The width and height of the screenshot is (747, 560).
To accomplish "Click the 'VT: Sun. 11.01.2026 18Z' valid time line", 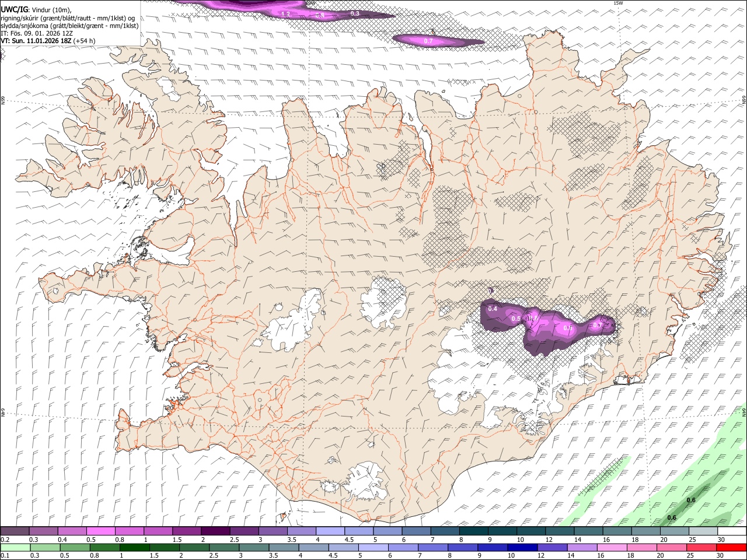I will coord(48,41).
